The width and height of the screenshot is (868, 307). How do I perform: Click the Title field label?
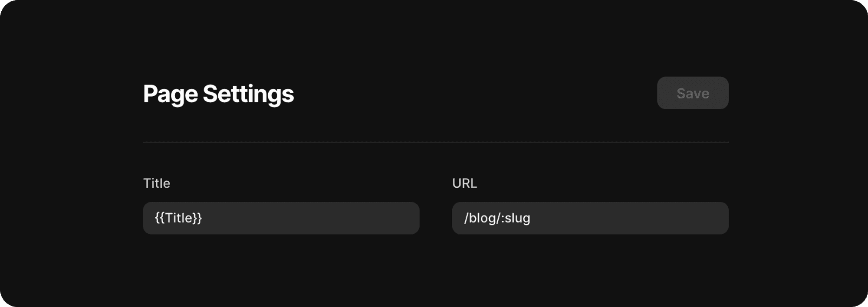157,183
